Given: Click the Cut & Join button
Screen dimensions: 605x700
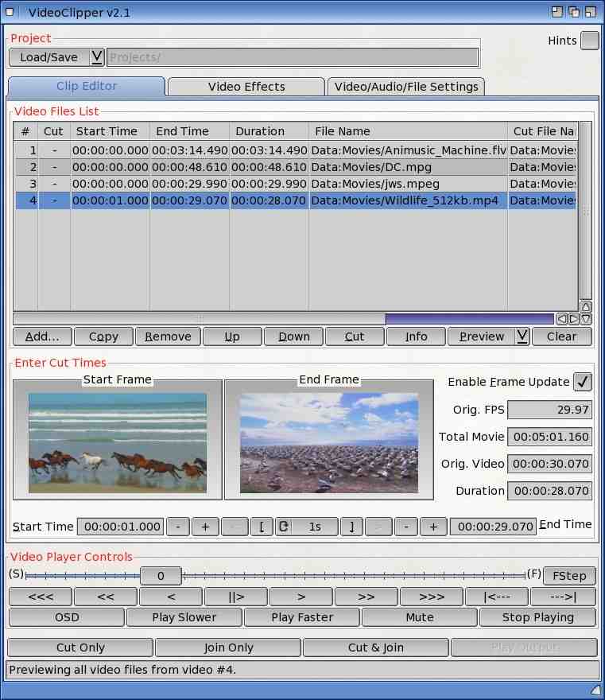Looking at the screenshot, I should [x=375, y=647].
